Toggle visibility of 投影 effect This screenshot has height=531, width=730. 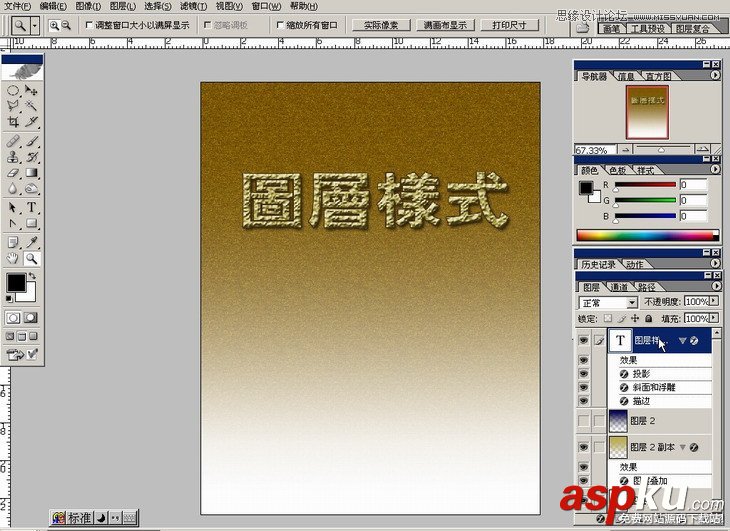click(583, 374)
